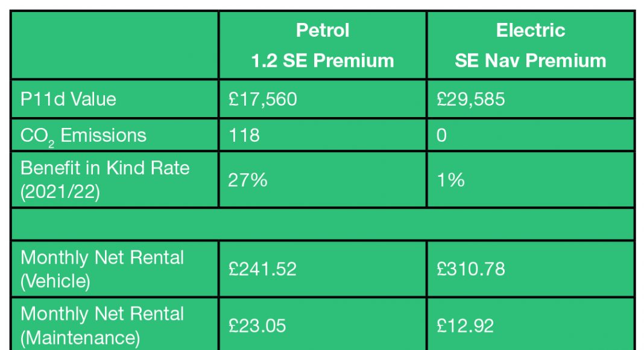This screenshot has height=350, width=644.
Task: Select the 1% benefit rate cell
Action: click(x=450, y=179)
